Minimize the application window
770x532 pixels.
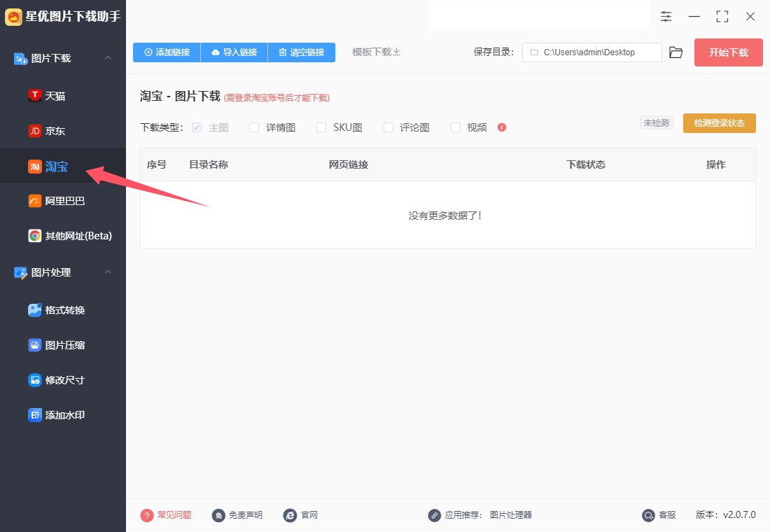[x=694, y=17]
